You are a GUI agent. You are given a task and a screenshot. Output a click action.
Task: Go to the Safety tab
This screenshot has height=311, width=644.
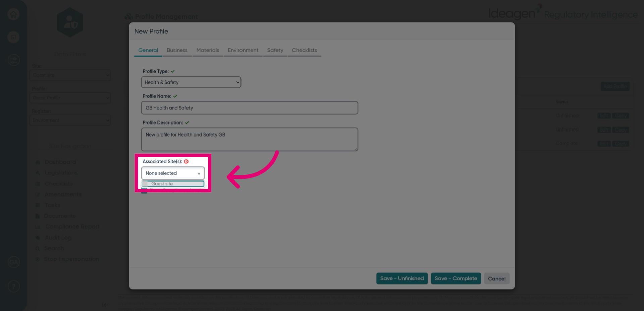[x=275, y=50]
